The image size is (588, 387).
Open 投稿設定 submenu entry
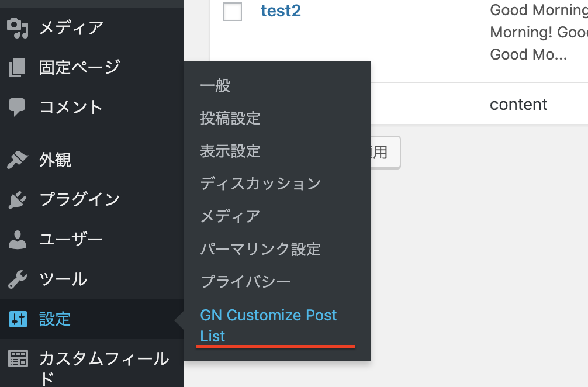230,119
